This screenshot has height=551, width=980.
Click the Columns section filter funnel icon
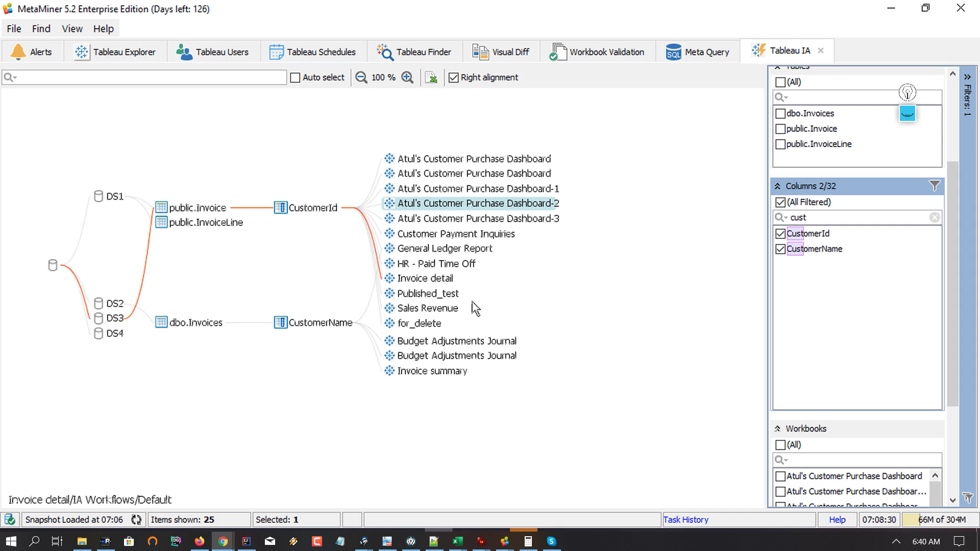coord(934,186)
